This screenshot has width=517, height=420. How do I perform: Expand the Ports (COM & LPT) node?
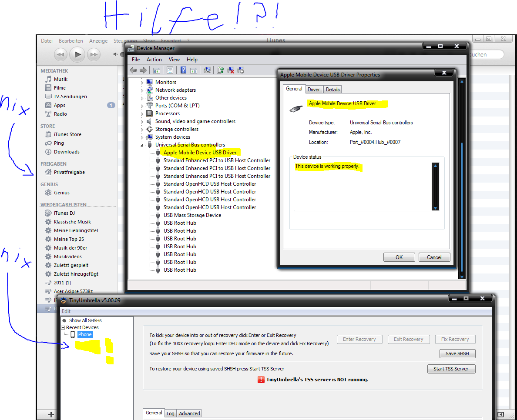pyautogui.click(x=142, y=106)
